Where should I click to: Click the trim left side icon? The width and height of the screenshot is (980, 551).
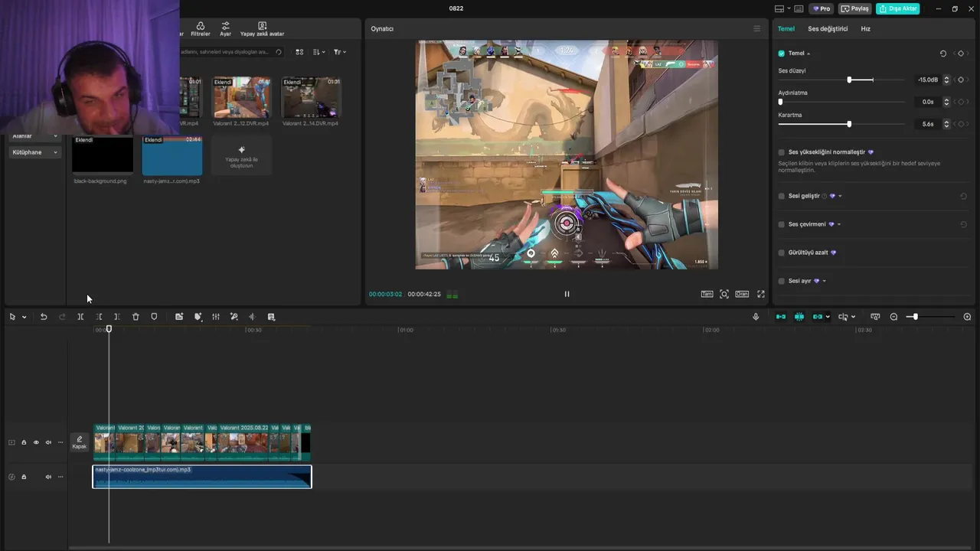point(99,317)
